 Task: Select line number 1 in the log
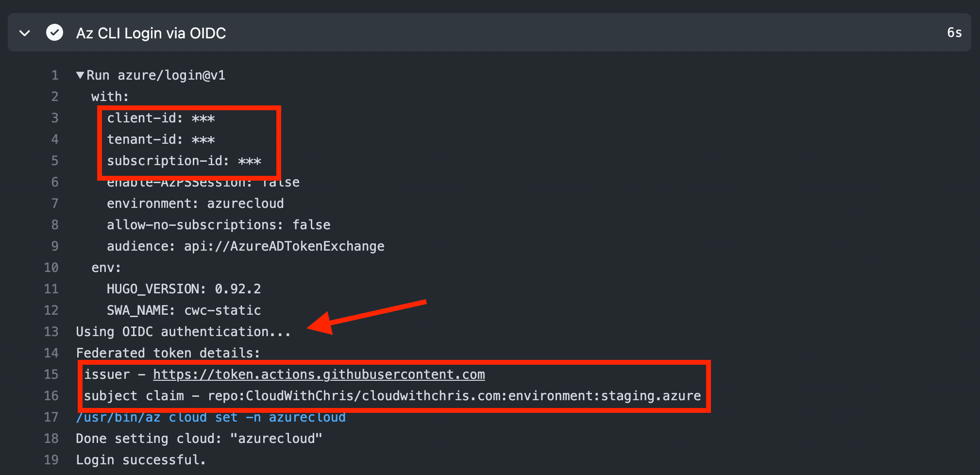[x=54, y=75]
